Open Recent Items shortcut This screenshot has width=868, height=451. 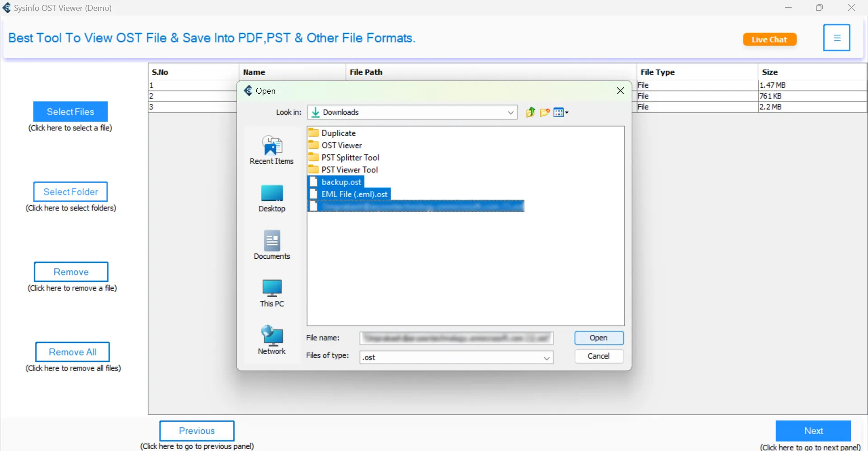point(272,150)
